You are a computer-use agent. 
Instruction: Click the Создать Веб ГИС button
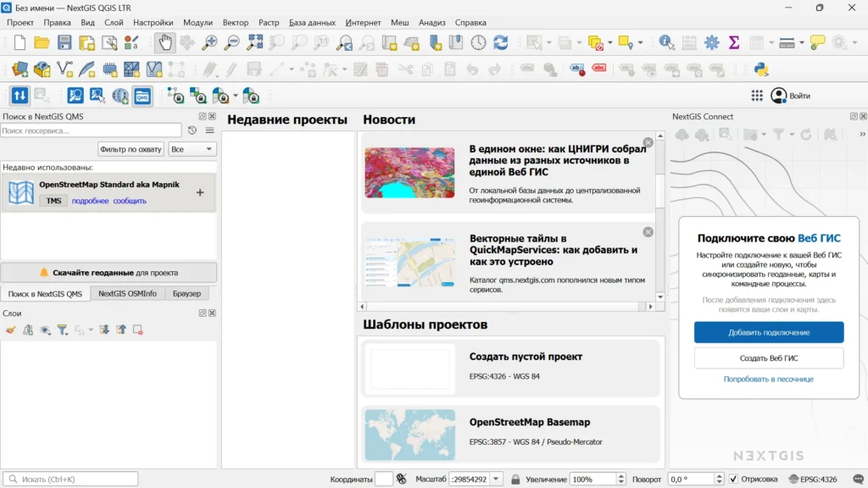tap(769, 358)
